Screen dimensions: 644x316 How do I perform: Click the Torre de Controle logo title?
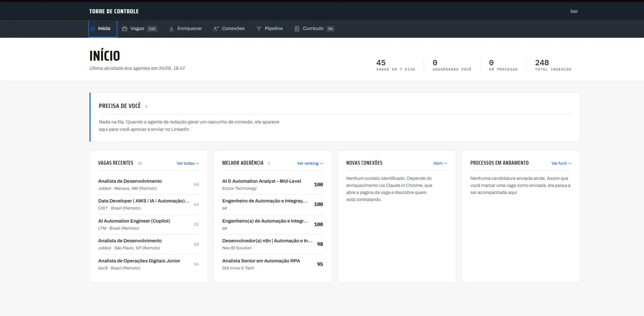(114, 11)
